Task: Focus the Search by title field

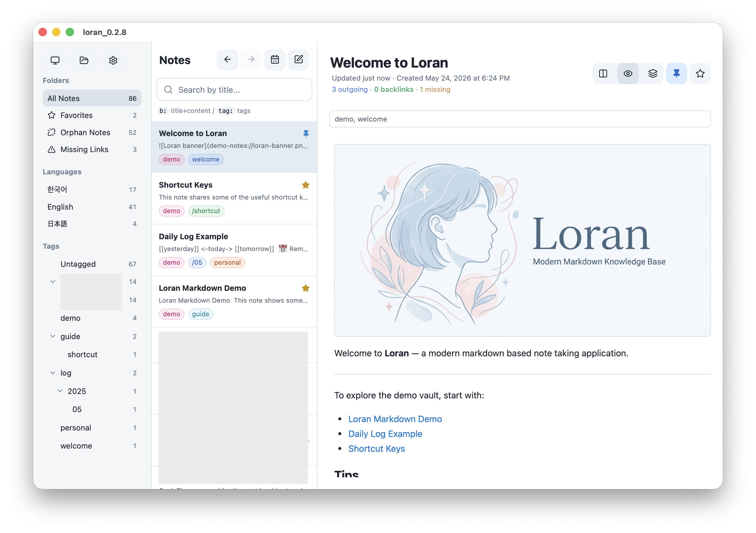Action: click(234, 90)
